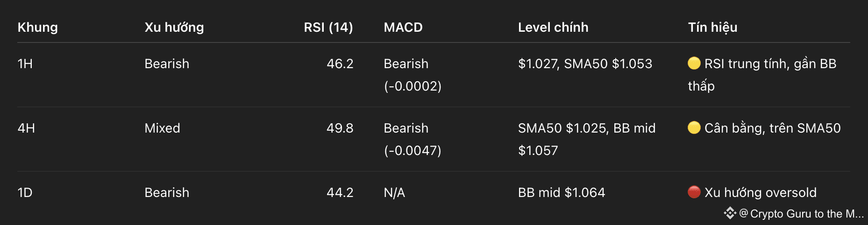This screenshot has height=225, width=868.
Task: Select the 4H timeframe cell
Action: (26, 128)
